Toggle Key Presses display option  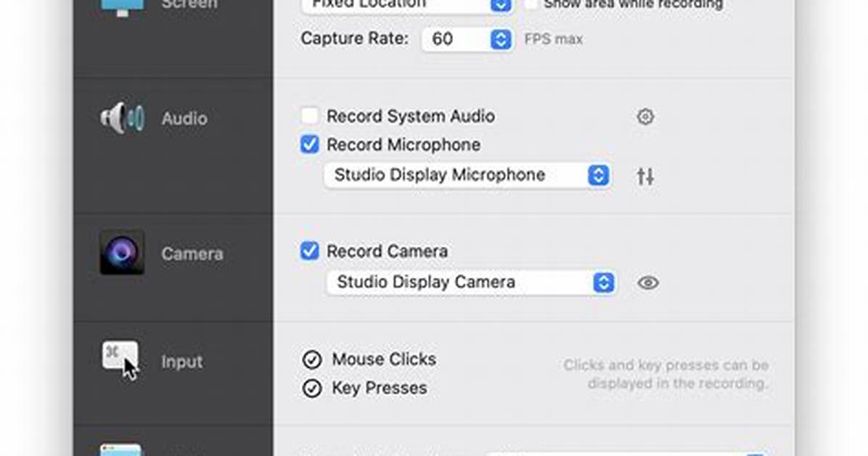click(x=312, y=388)
